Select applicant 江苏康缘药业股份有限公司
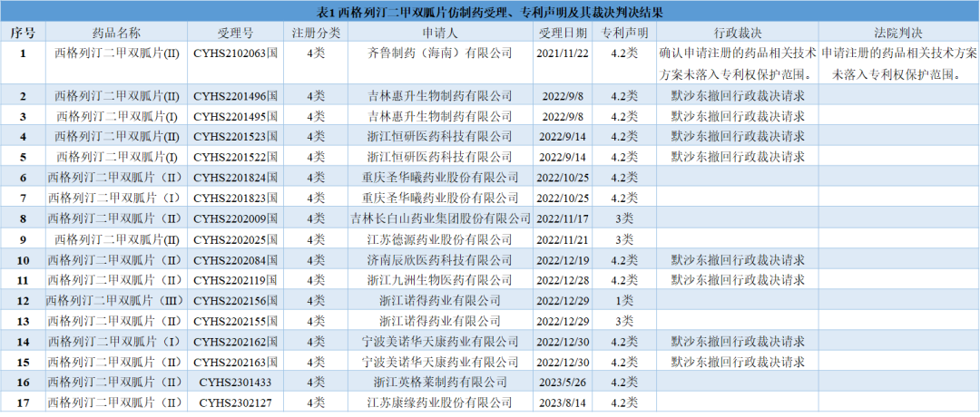Screen dimensions: 980x417 point(440,402)
